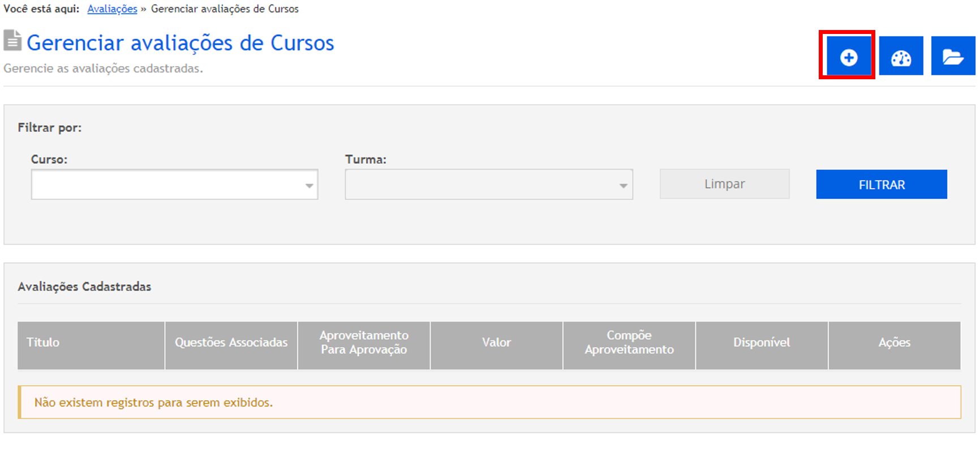Viewport: 980px width, 449px height.
Task: Select the Questões Associadas column header
Action: click(x=231, y=343)
